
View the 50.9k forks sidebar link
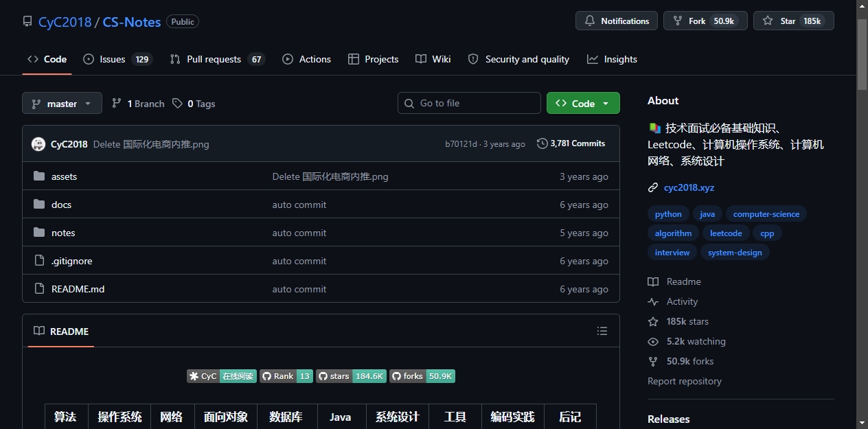681,361
